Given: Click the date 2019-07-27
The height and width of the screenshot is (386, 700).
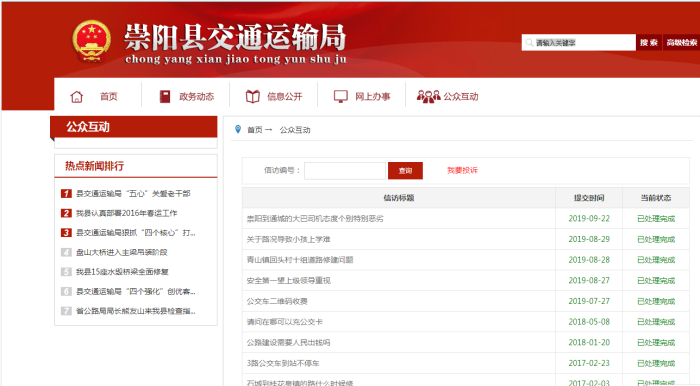Looking at the screenshot, I should 589,301.
